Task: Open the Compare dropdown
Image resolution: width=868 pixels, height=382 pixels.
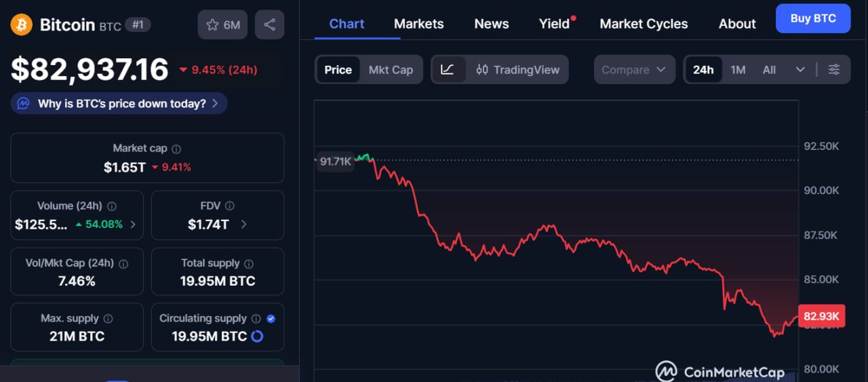Action: [635, 70]
